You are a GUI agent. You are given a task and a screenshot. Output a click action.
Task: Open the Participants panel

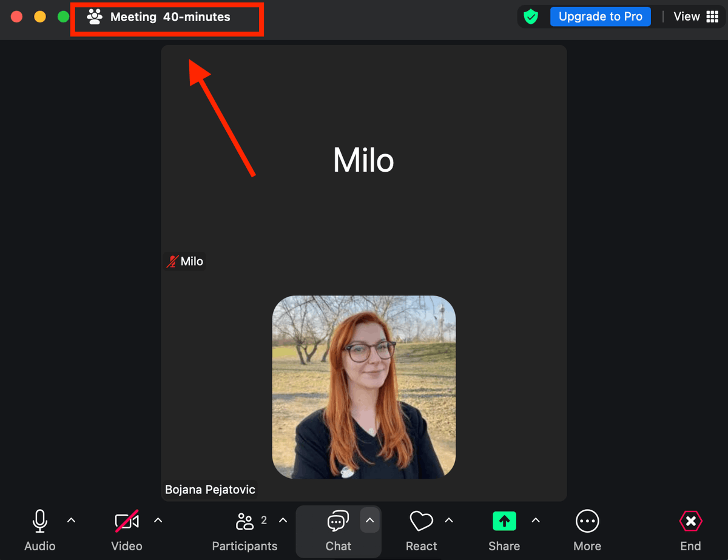click(244, 521)
